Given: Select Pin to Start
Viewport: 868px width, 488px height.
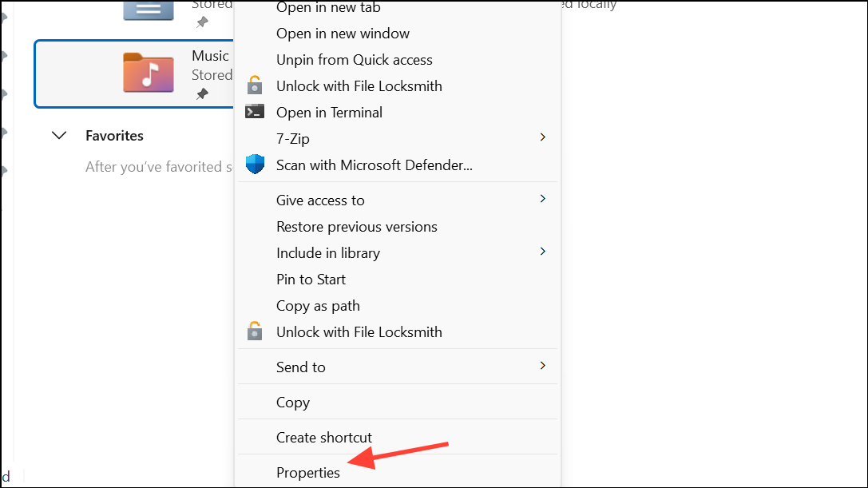Looking at the screenshot, I should pyautogui.click(x=311, y=279).
